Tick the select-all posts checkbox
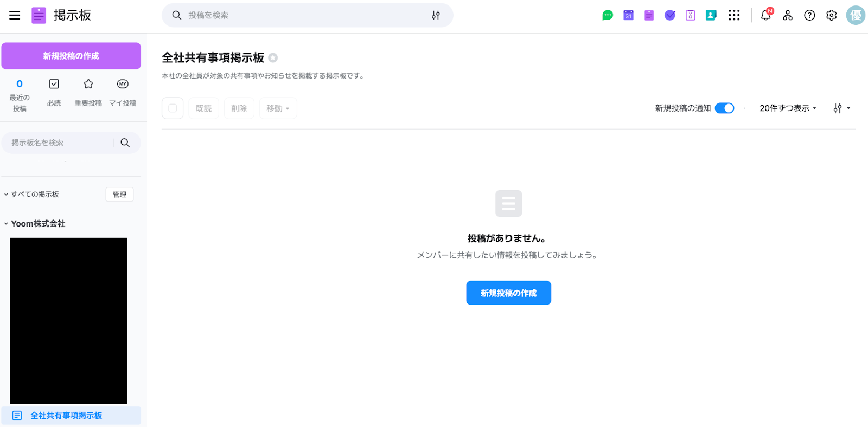The width and height of the screenshot is (868, 427). (173, 108)
